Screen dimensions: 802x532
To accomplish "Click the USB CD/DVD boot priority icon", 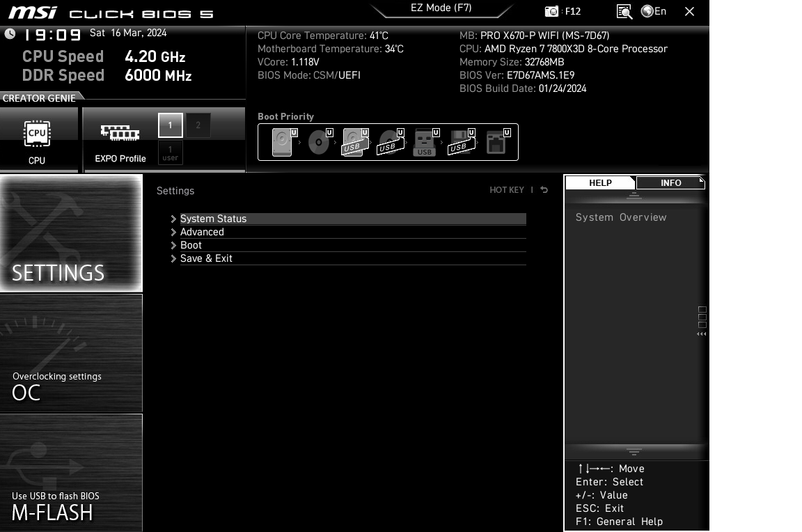I will 391,142.
